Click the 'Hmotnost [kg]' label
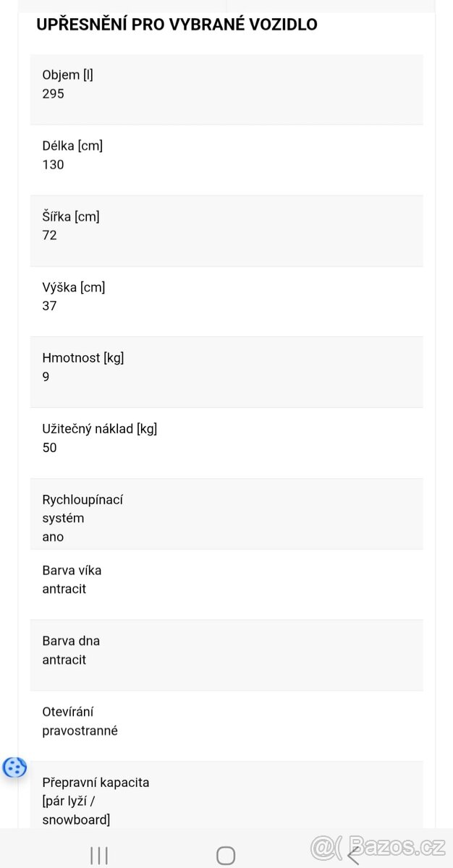 pos(83,357)
